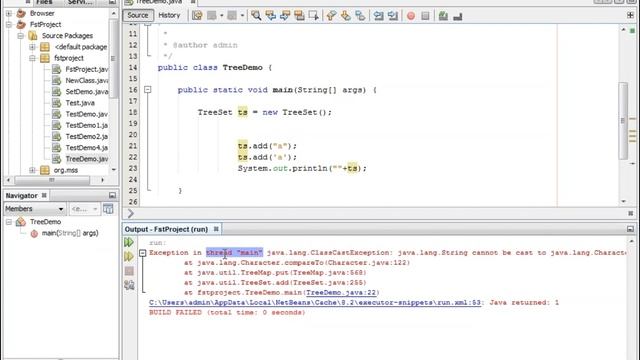Expand the org.mss package node

pos(32,170)
